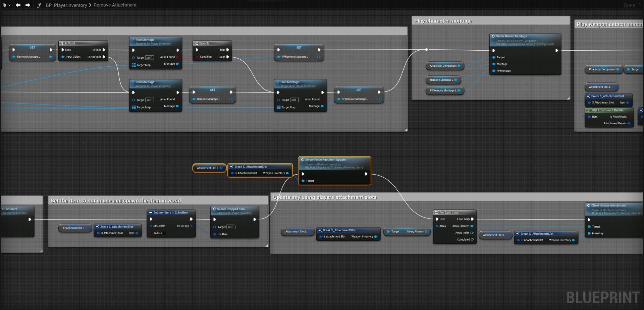The height and width of the screenshot is (310, 644).
Task: Select the Server Force Root Item Update node
Action: (x=325, y=160)
